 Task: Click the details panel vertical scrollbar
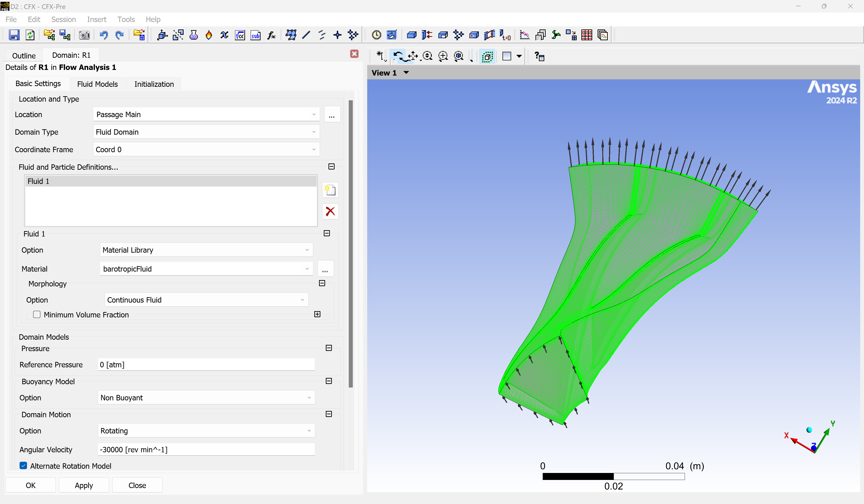(x=350, y=244)
